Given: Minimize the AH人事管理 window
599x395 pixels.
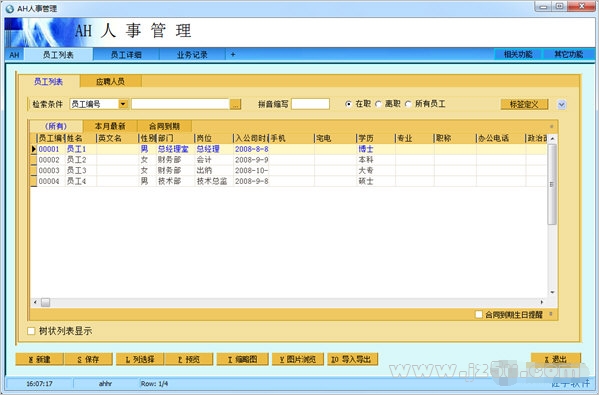Looking at the screenshot, I should 543,6.
